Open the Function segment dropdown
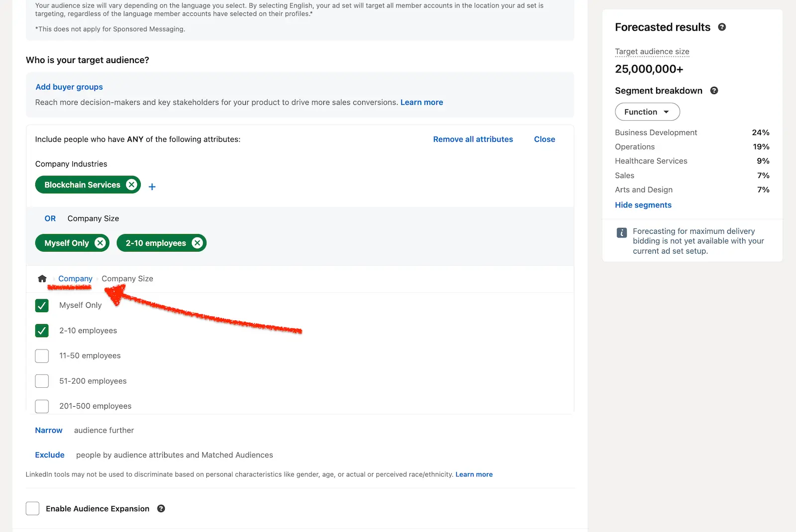Image resolution: width=796 pixels, height=532 pixels. pos(647,112)
